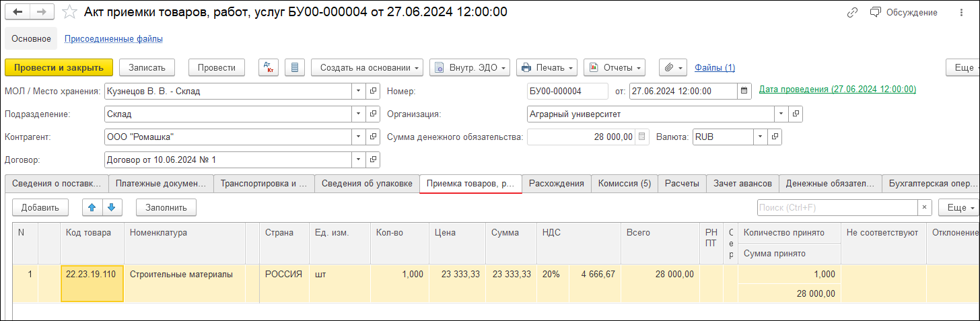Click Провести и закрыть button

coord(59,67)
